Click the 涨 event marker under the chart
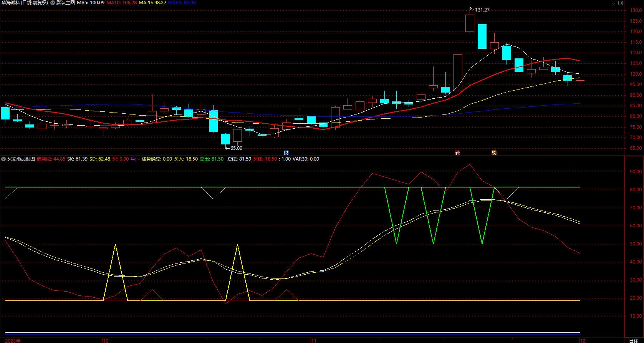644x343 pixels. pyautogui.click(x=457, y=153)
